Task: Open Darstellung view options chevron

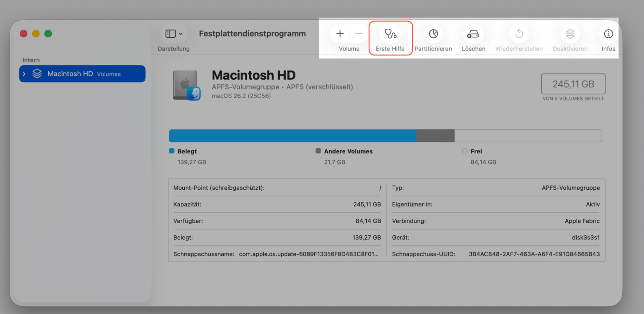Action: (181, 34)
